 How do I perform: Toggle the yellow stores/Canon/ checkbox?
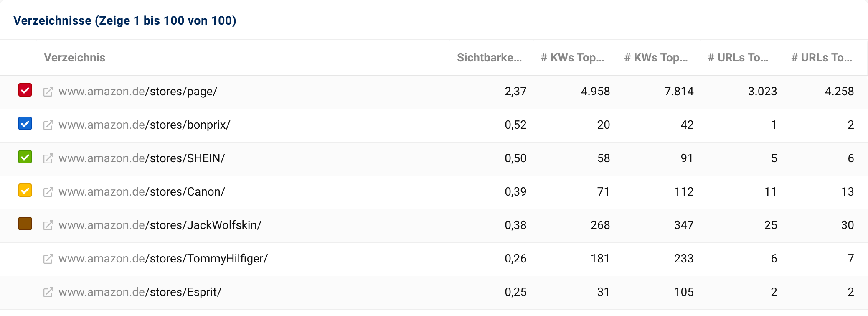coord(25,191)
